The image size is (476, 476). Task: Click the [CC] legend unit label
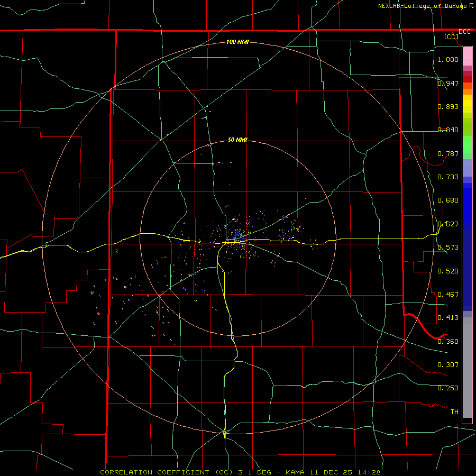point(452,36)
